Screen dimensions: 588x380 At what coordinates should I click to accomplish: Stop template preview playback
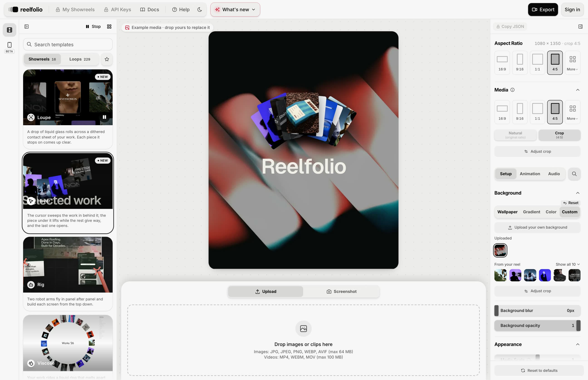93,26
